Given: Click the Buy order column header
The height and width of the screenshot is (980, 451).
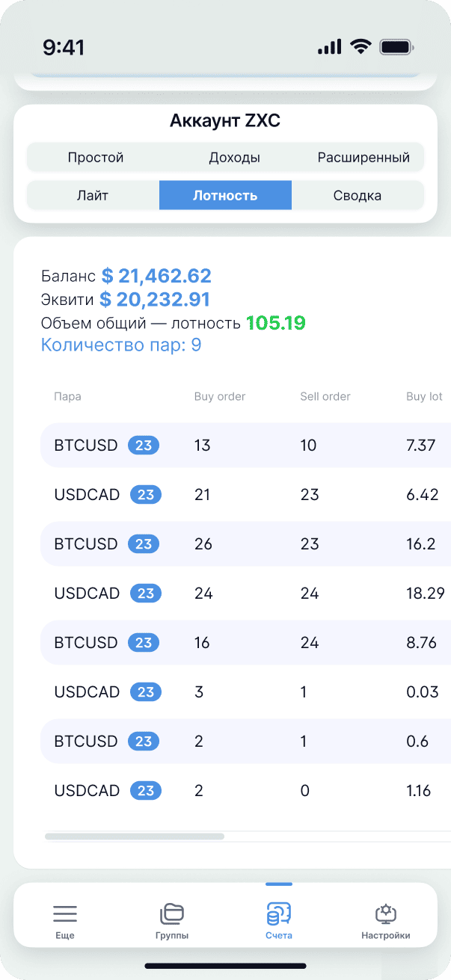Looking at the screenshot, I should pyautogui.click(x=220, y=396).
